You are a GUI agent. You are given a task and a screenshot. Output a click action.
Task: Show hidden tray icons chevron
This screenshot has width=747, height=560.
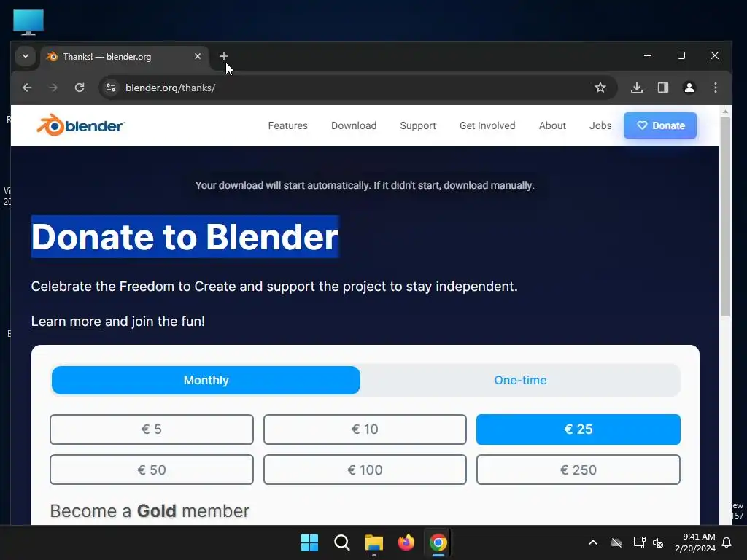click(593, 542)
